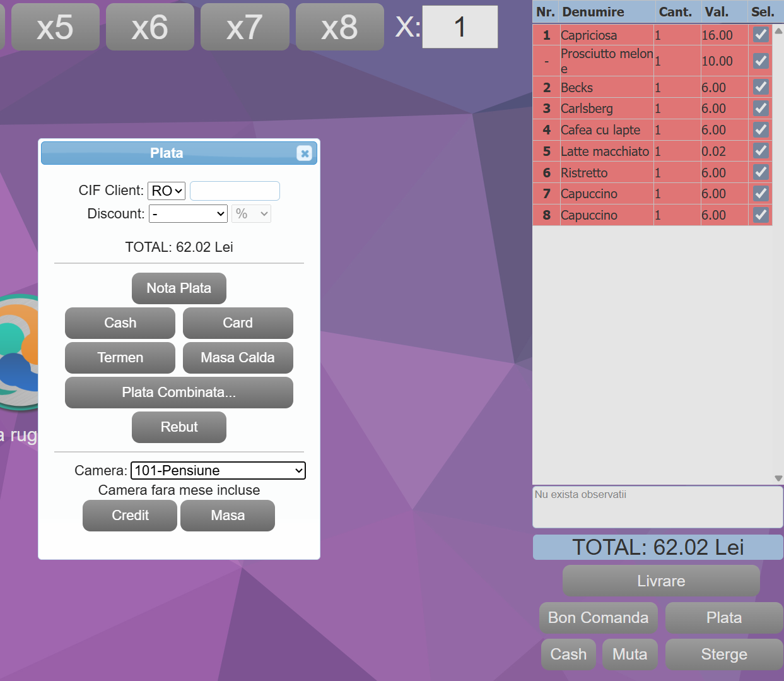
Task: Uncheck the Capriciosa row checkbox
Action: pyautogui.click(x=760, y=35)
